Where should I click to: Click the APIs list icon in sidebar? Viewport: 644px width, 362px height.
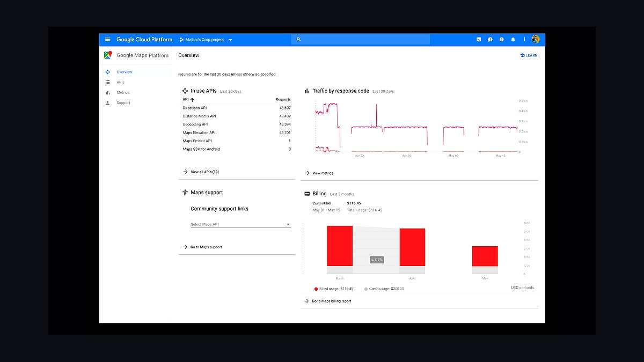click(x=108, y=82)
